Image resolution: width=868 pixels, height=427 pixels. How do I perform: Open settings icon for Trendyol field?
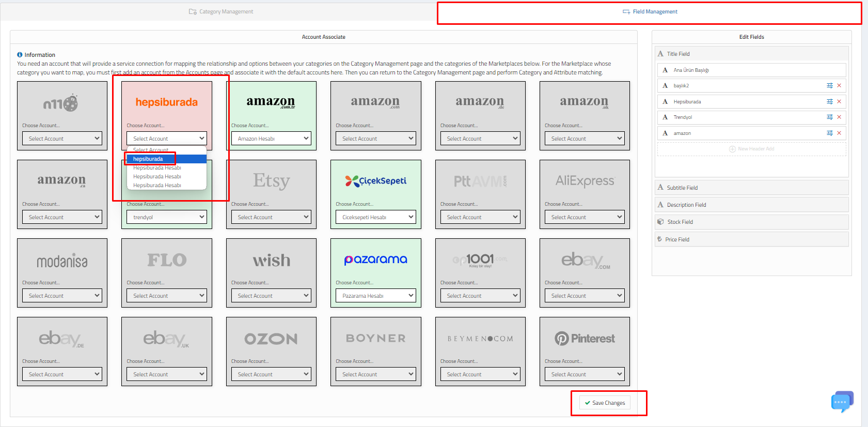(829, 117)
